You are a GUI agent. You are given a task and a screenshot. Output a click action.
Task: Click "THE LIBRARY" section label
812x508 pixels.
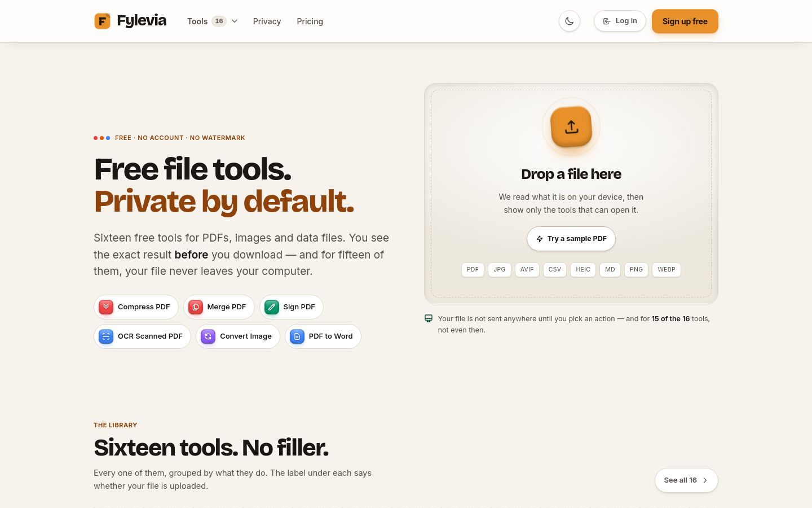click(116, 425)
